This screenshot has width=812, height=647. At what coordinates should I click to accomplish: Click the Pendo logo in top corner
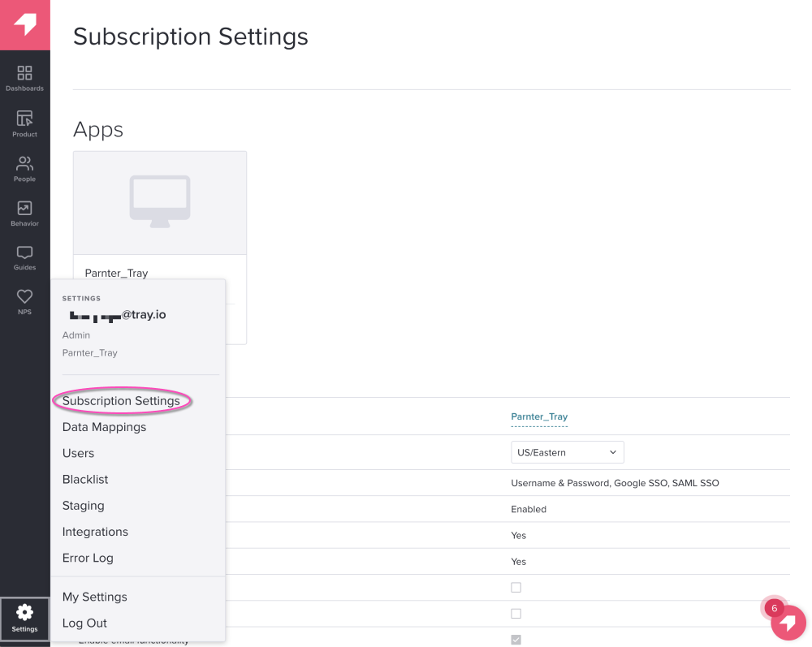click(25, 25)
